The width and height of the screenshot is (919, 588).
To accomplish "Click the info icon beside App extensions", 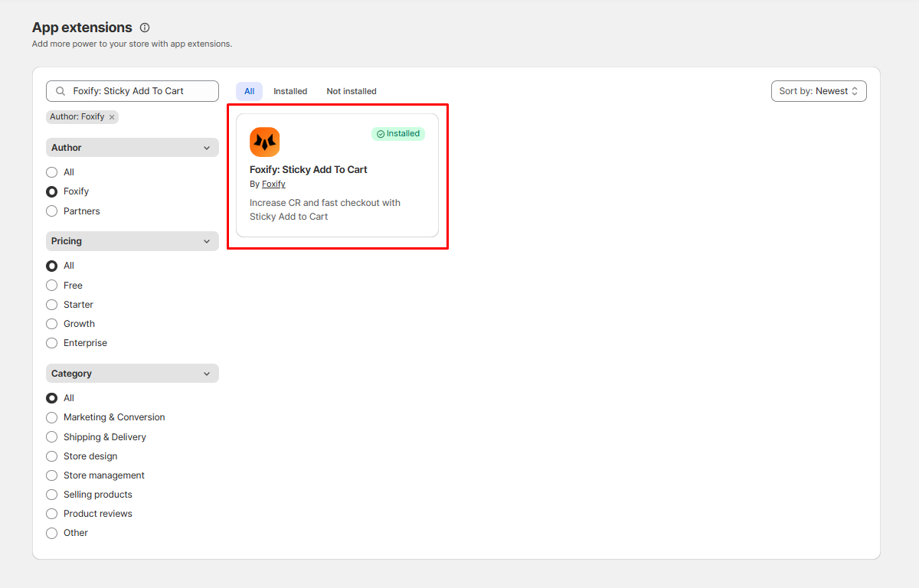I will pyautogui.click(x=145, y=28).
